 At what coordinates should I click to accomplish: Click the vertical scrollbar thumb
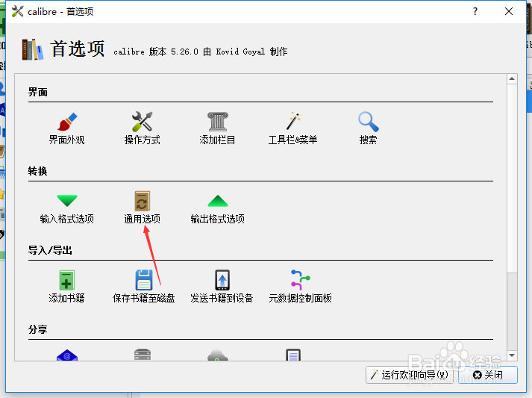[512, 178]
